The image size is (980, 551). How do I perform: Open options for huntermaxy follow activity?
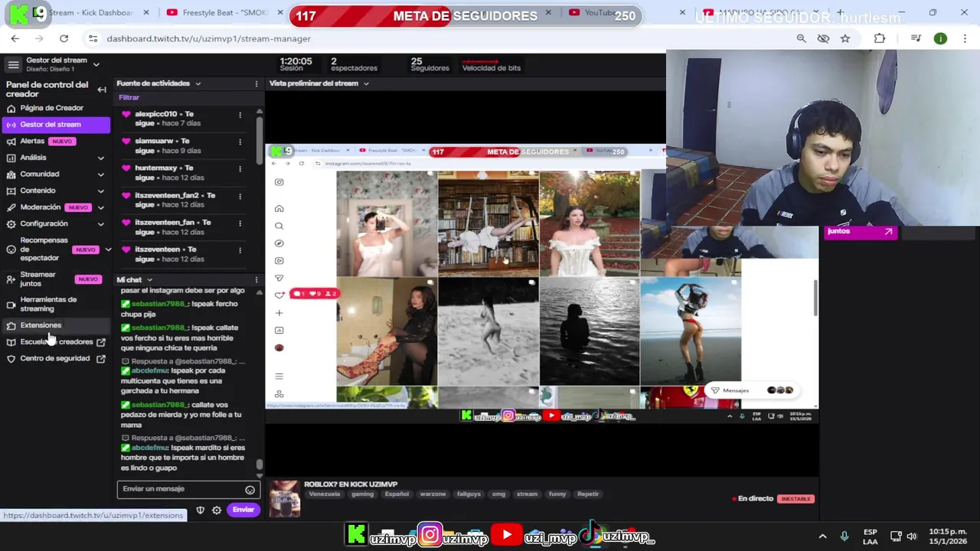pos(240,168)
